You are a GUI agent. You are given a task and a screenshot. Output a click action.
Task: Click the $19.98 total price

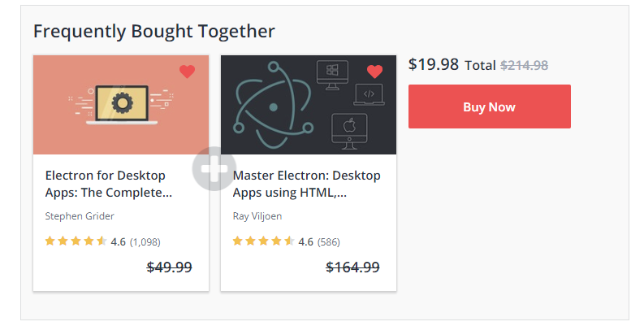point(434,64)
